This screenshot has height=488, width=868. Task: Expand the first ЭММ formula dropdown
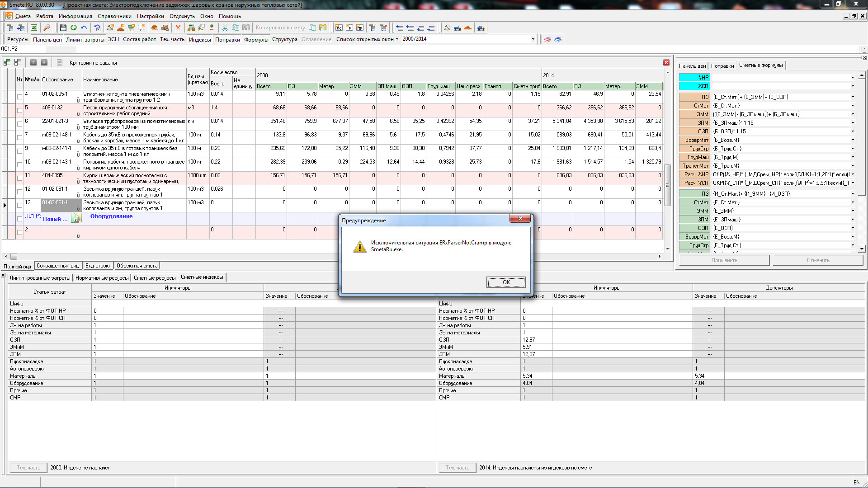click(853, 114)
